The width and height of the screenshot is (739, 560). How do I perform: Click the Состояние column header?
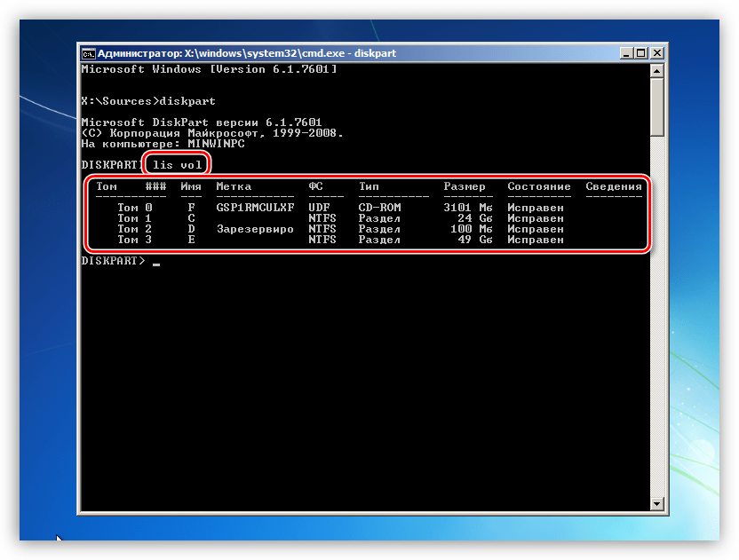tap(538, 186)
